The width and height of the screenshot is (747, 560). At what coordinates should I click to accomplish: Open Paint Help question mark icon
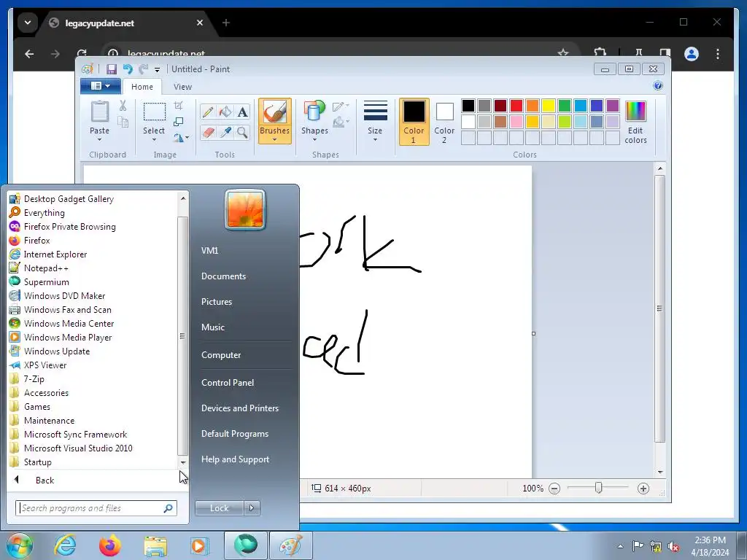point(658,86)
